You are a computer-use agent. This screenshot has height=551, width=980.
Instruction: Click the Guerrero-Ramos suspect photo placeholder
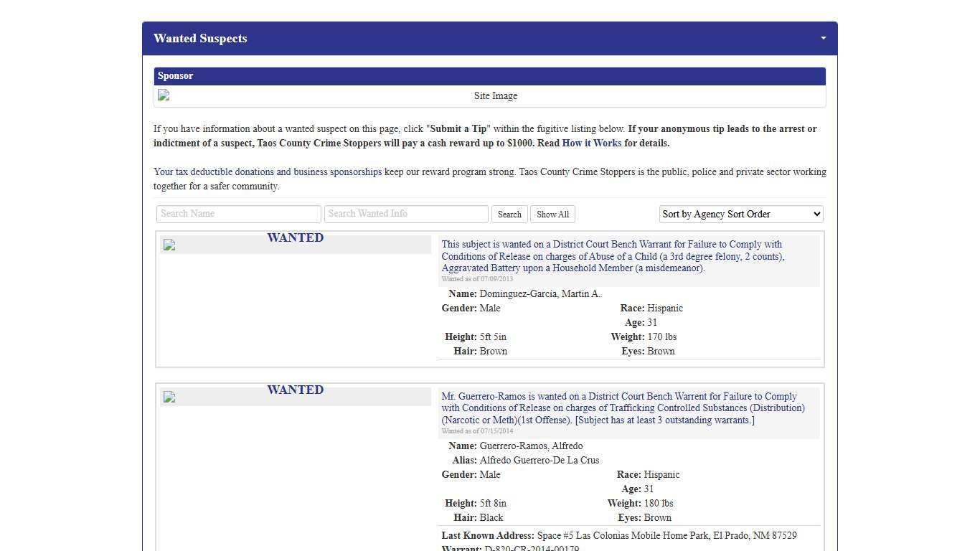pyautogui.click(x=169, y=397)
